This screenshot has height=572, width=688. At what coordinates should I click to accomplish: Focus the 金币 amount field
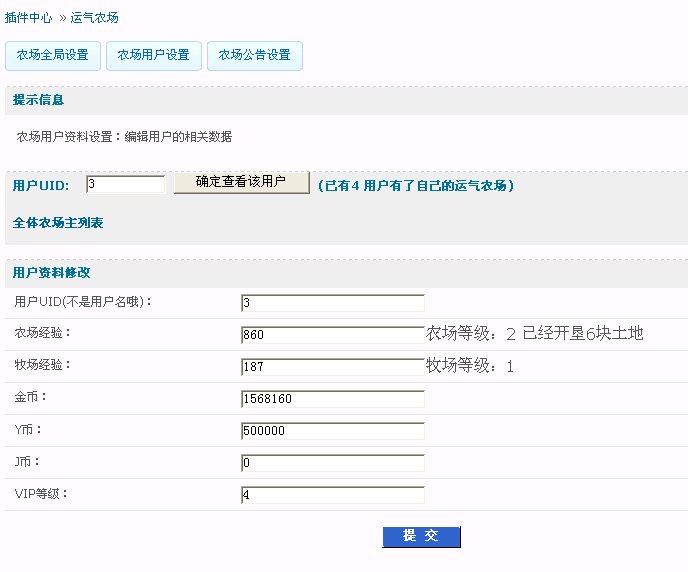(x=332, y=399)
